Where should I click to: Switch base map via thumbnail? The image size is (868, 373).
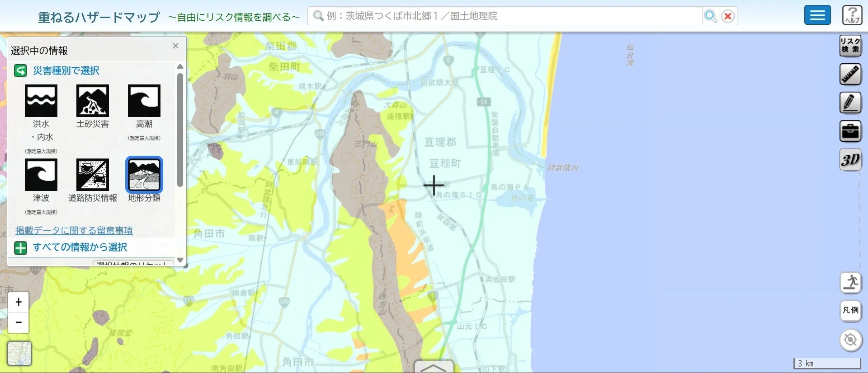pos(20,353)
